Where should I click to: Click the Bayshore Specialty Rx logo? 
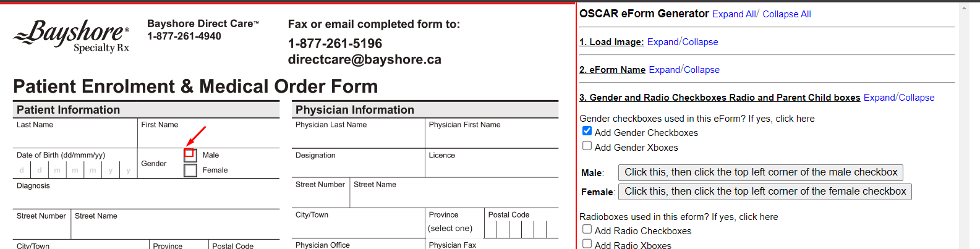point(71,36)
